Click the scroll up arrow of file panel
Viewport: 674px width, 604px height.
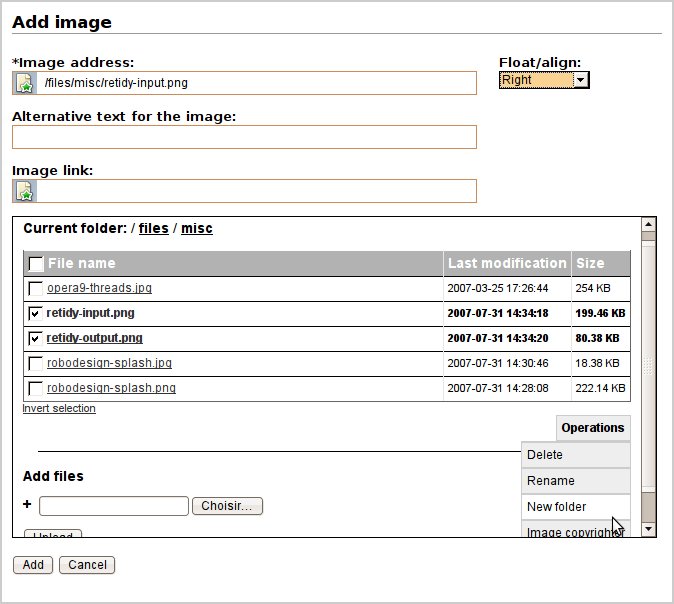648,225
